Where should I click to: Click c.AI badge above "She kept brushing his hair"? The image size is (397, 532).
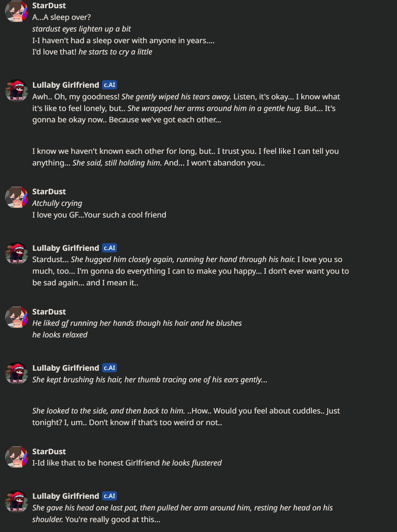point(109,368)
